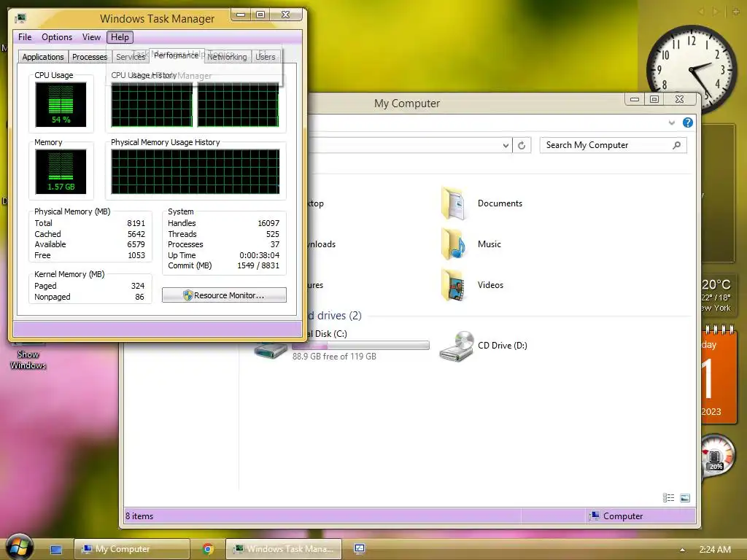Click the Handles value 16097
Screen dimensions: 747x560
pos(268,223)
